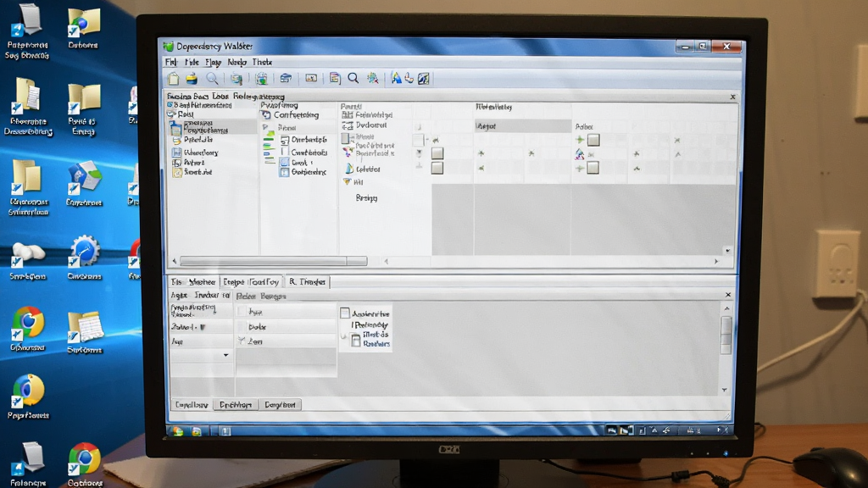The width and height of the screenshot is (868, 488).
Task: Switch to the "Erajat Toad Foy" tab
Action: point(251,282)
